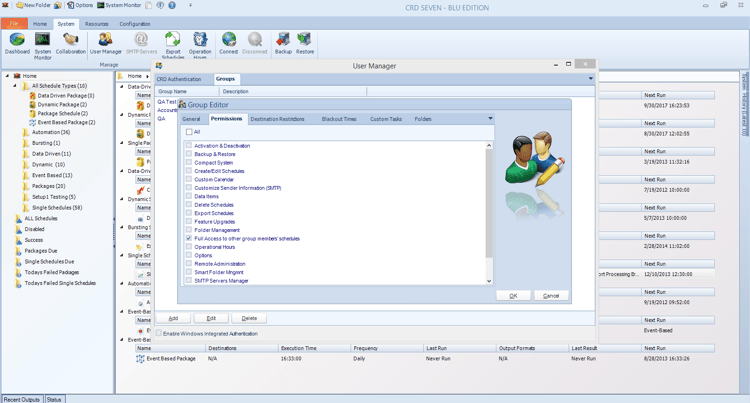750x403 pixels.
Task: Open the Configuration ribbon tab
Action: pyautogui.click(x=134, y=24)
